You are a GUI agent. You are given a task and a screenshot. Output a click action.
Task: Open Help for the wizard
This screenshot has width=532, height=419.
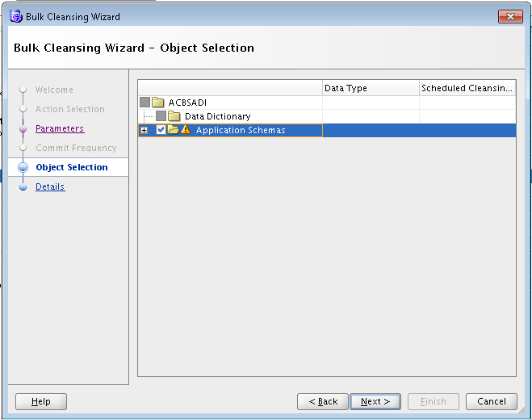41,401
